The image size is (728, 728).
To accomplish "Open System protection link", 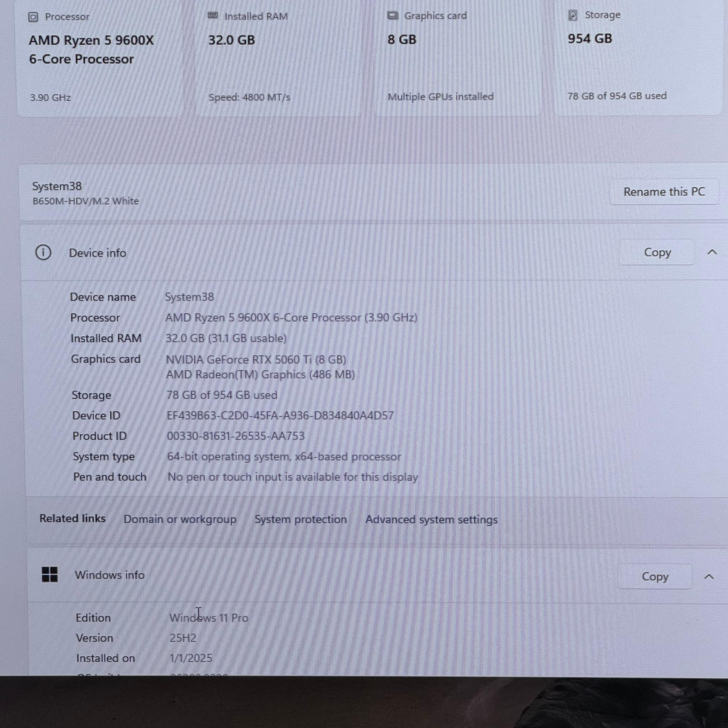I will (x=301, y=519).
